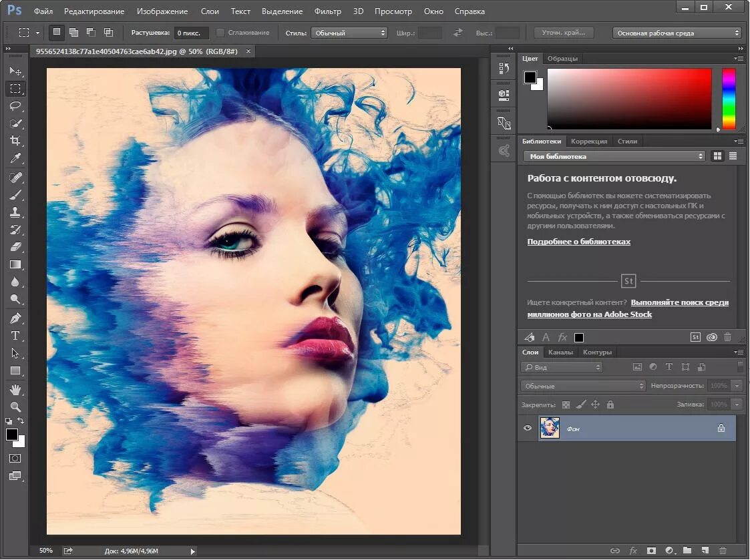
Task: Choose the Eraser tool
Action: click(15, 247)
